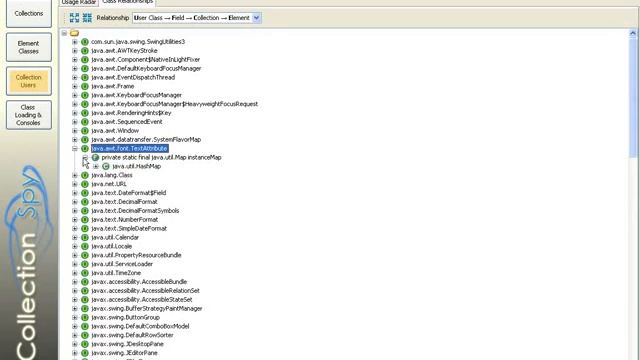
Task: Click the vertical scrollbar thumb
Action: tap(633, 98)
